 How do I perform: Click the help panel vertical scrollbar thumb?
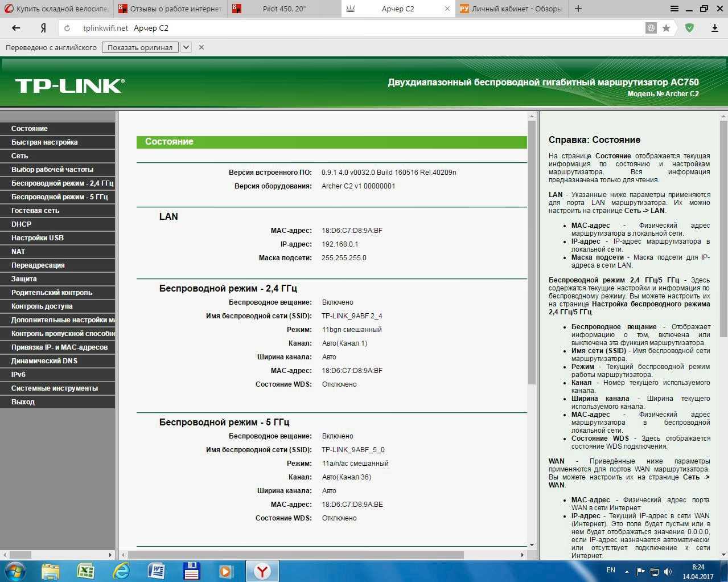pyautogui.click(x=723, y=230)
